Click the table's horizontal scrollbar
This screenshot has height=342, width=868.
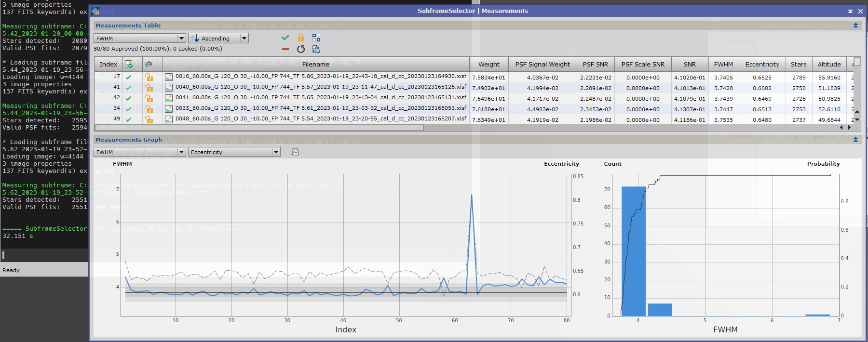(259, 128)
